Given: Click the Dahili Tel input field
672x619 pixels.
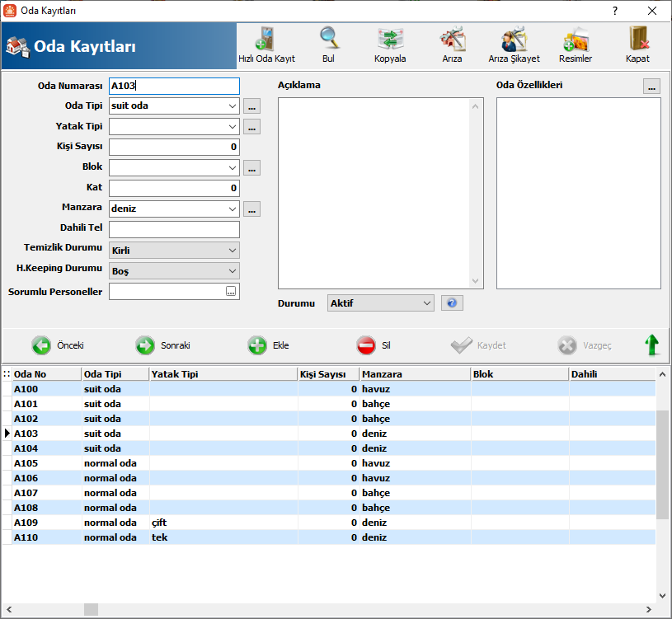Looking at the screenshot, I should tap(174, 229).
